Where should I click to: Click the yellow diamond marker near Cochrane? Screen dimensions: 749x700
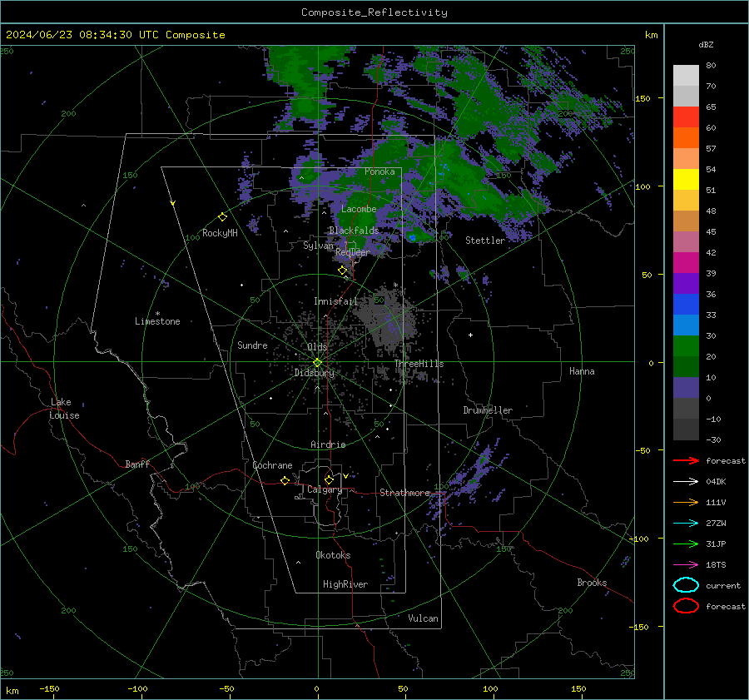(285, 480)
